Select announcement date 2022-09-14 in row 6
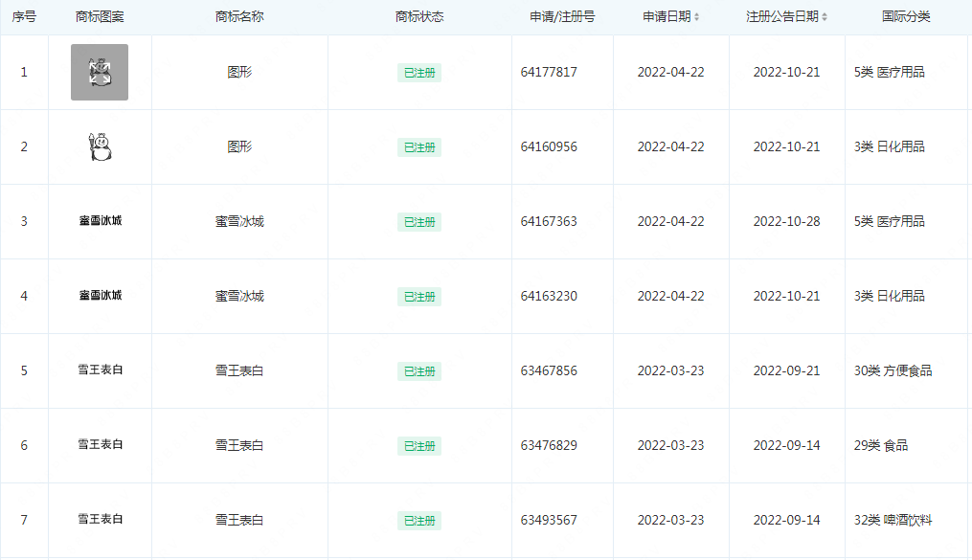 point(786,445)
